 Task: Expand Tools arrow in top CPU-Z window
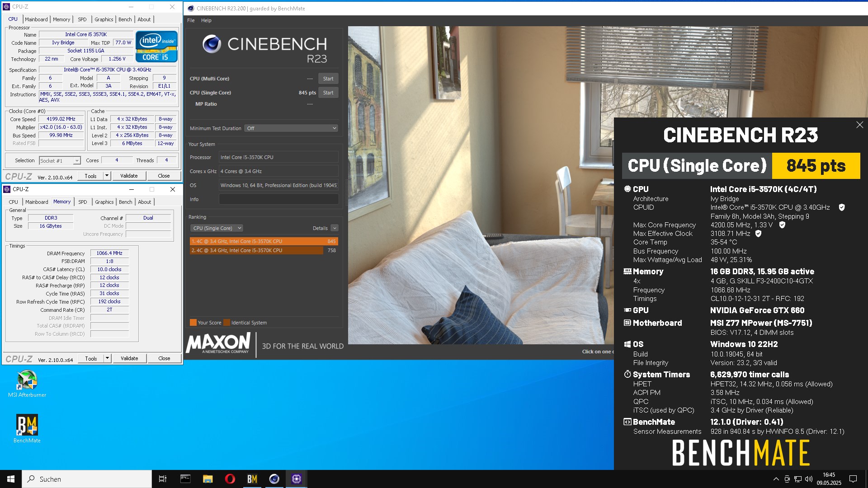(107, 176)
